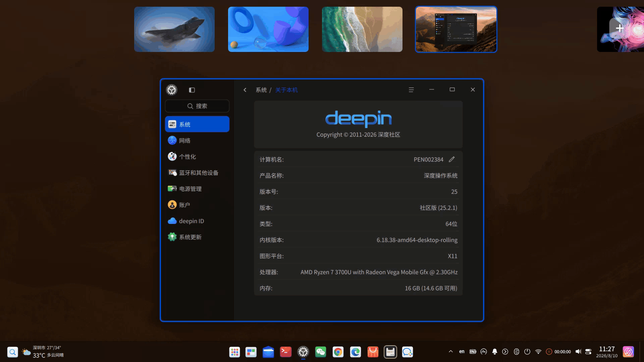Viewport: 644px width, 362px height.
Task: Toggle the sidebar collapse icon in Control Center
Action: (192, 90)
